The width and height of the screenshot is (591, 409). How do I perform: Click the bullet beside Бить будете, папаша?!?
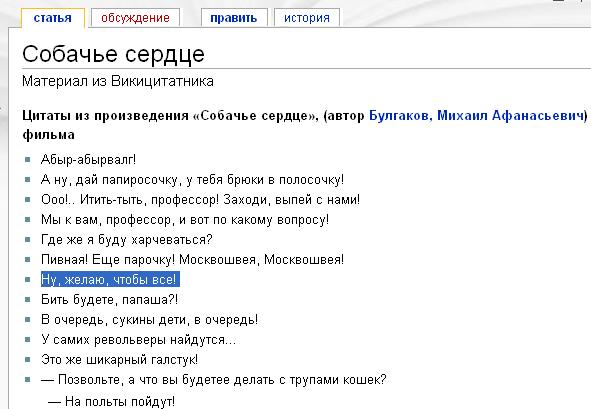(28, 299)
